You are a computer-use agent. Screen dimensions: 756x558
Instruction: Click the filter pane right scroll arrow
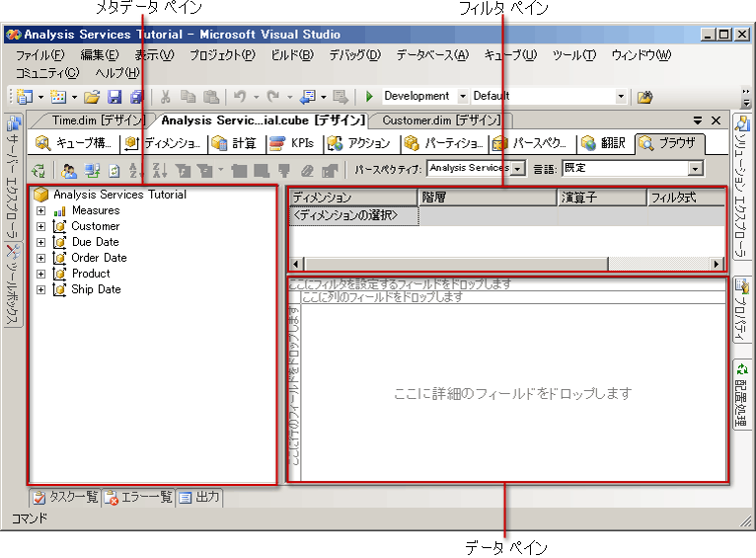[718, 264]
